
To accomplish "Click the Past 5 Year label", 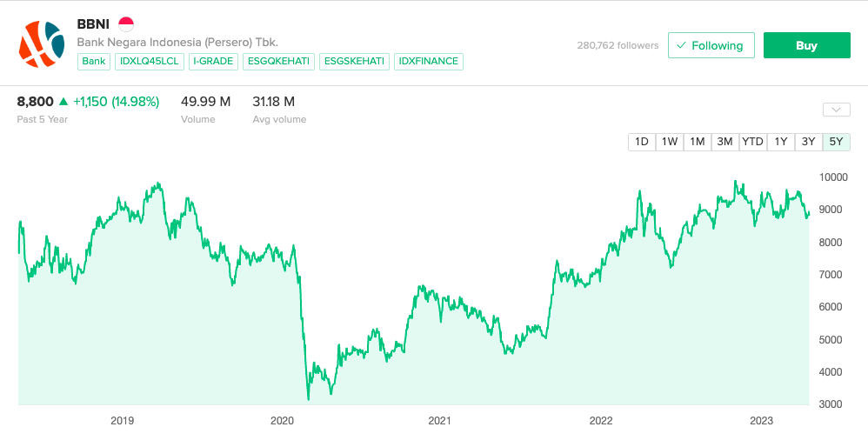I will point(42,119).
